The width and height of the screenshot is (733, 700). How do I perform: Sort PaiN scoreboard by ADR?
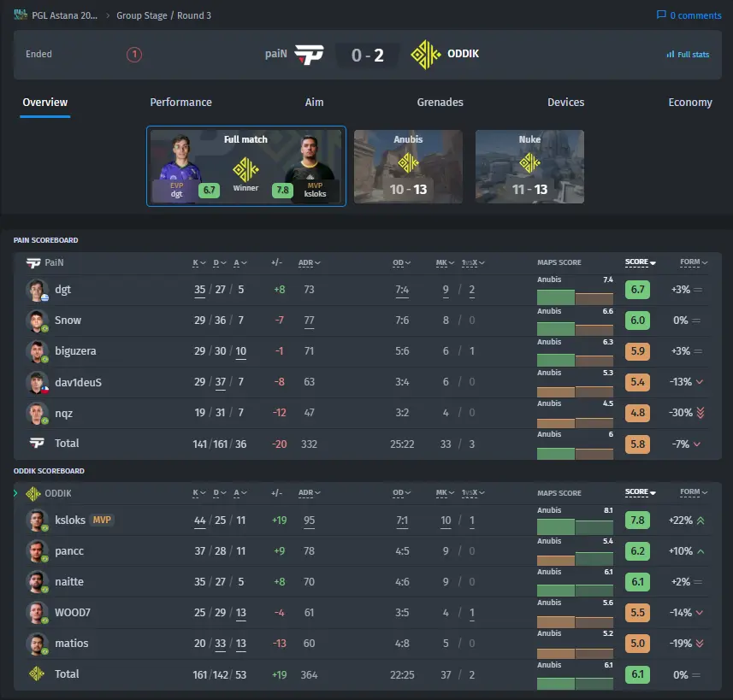(310, 262)
